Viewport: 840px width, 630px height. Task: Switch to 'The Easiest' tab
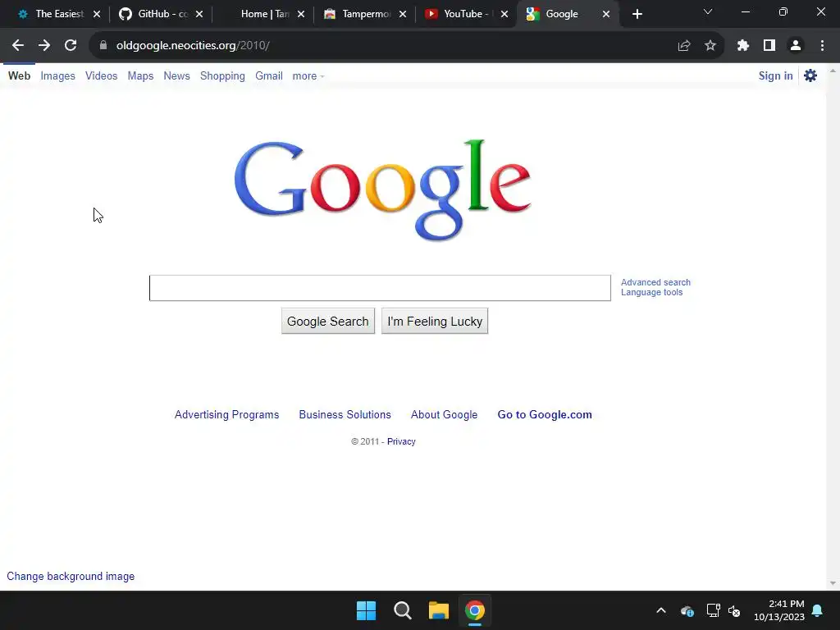(52, 14)
